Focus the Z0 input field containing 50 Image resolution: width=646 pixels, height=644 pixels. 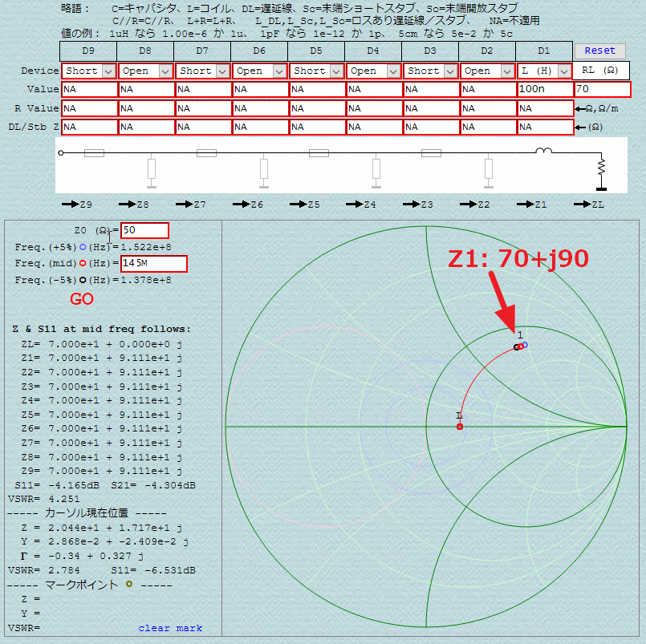(144, 230)
